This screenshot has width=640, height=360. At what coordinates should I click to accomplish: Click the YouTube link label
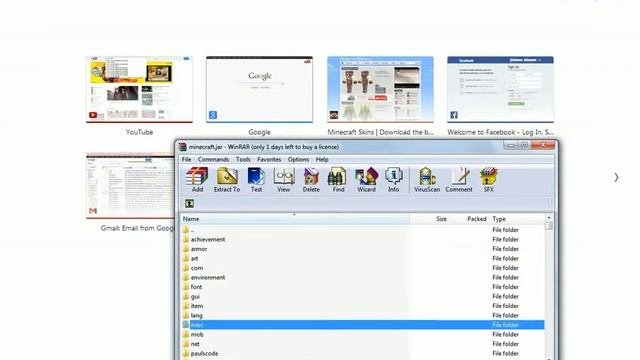(139, 132)
